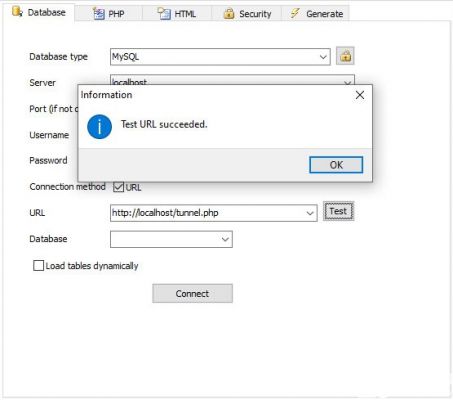Image resolution: width=453 pixels, height=400 pixels.
Task: Enable Load tables dynamically checkbox
Action: (x=38, y=266)
